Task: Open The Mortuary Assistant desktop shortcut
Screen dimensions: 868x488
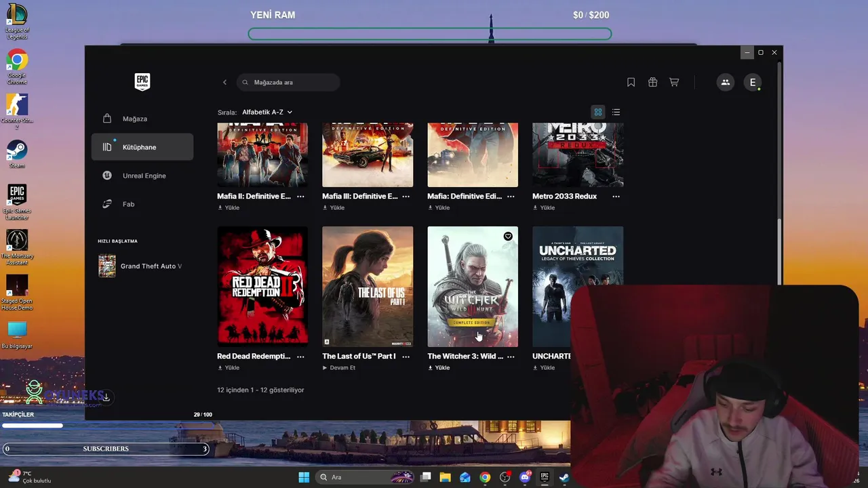Action: coord(17,247)
